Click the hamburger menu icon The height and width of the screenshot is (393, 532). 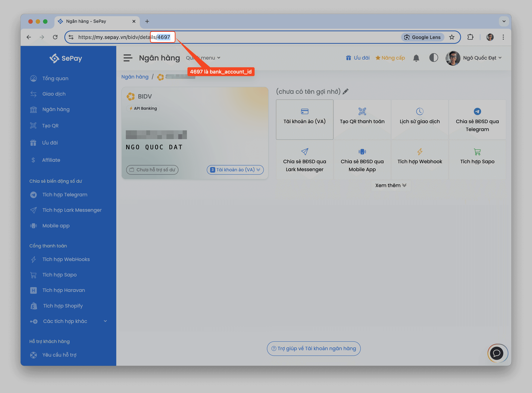[x=128, y=58]
